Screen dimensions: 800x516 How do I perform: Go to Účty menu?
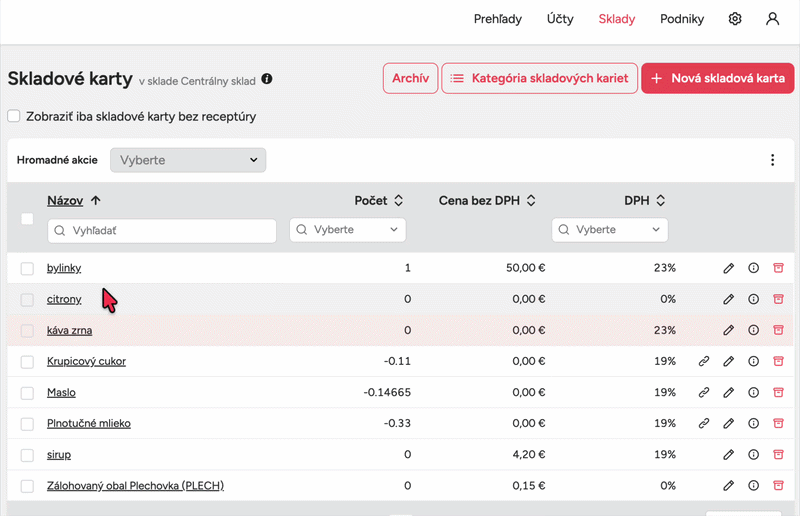tap(560, 19)
